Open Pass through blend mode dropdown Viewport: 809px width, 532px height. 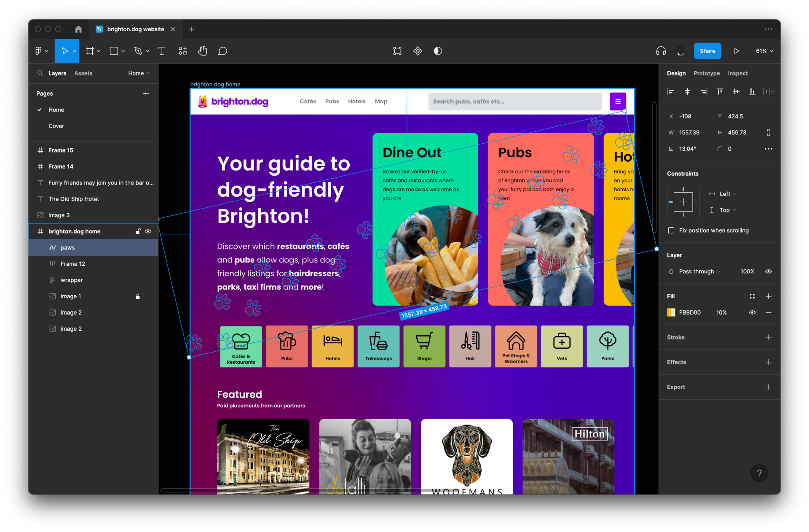coord(699,272)
